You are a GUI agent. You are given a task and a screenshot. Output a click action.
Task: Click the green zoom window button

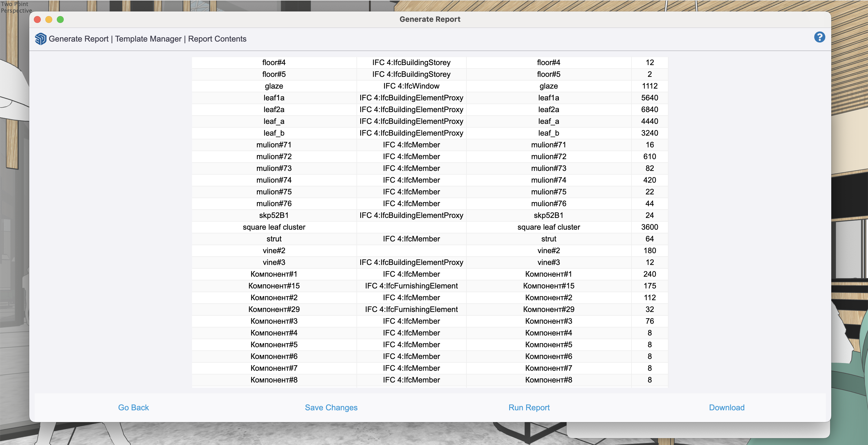[x=60, y=19]
